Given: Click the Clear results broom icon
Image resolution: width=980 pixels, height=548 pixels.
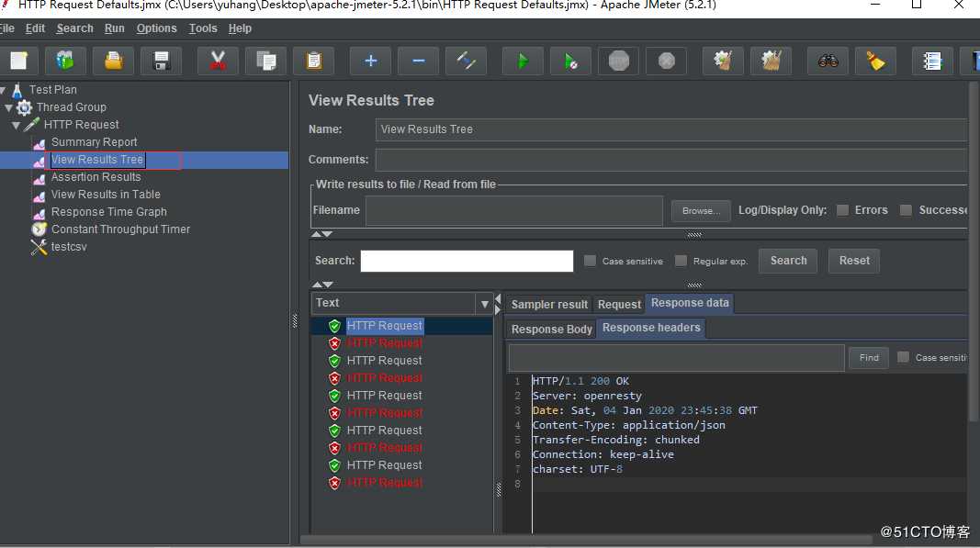Looking at the screenshot, I should coord(723,61).
